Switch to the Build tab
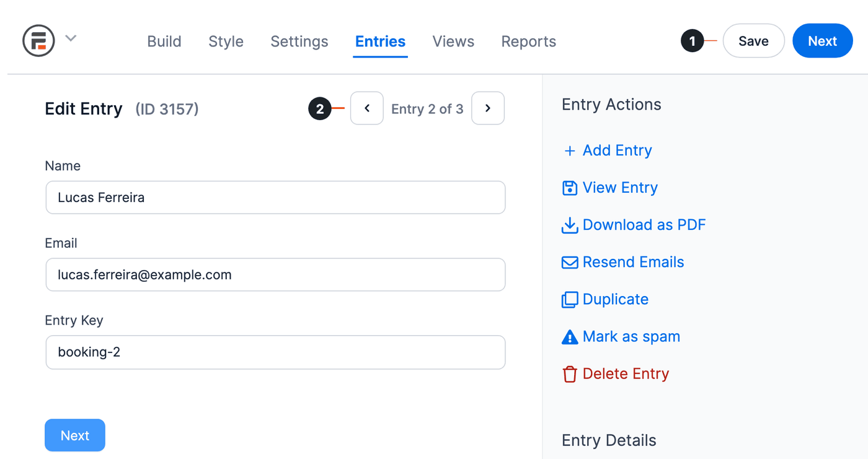Image resolution: width=868 pixels, height=459 pixels. click(x=164, y=42)
